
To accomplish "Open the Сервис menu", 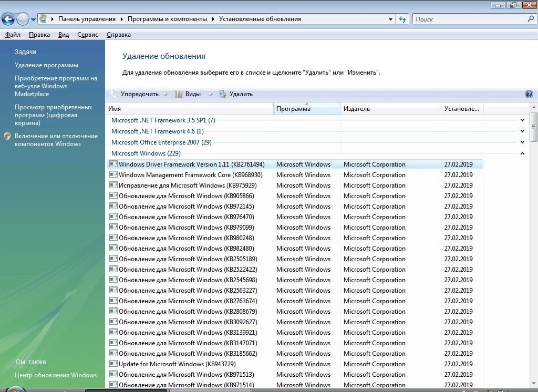I will [88, 35].
